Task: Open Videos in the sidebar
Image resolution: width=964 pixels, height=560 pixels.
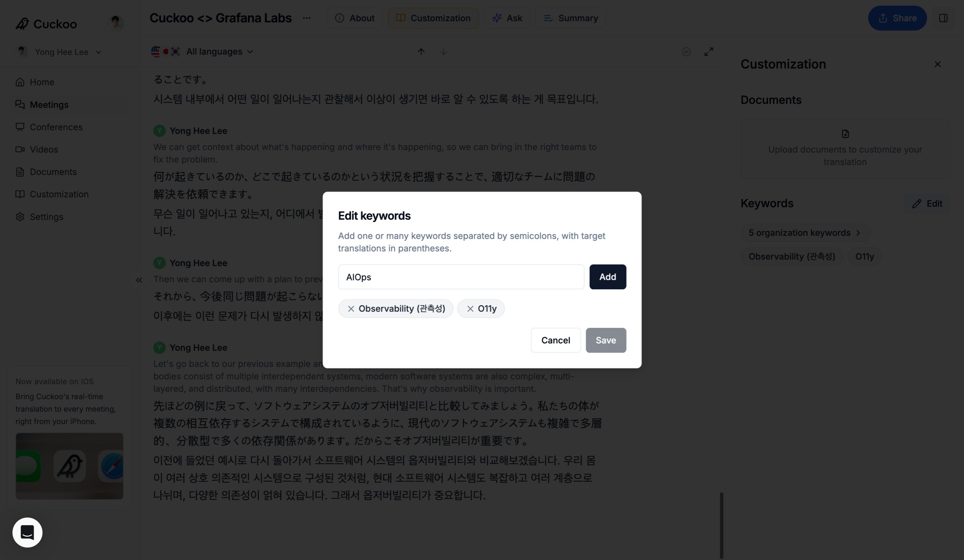Action: pyautogui.click(x=70, y=150)
